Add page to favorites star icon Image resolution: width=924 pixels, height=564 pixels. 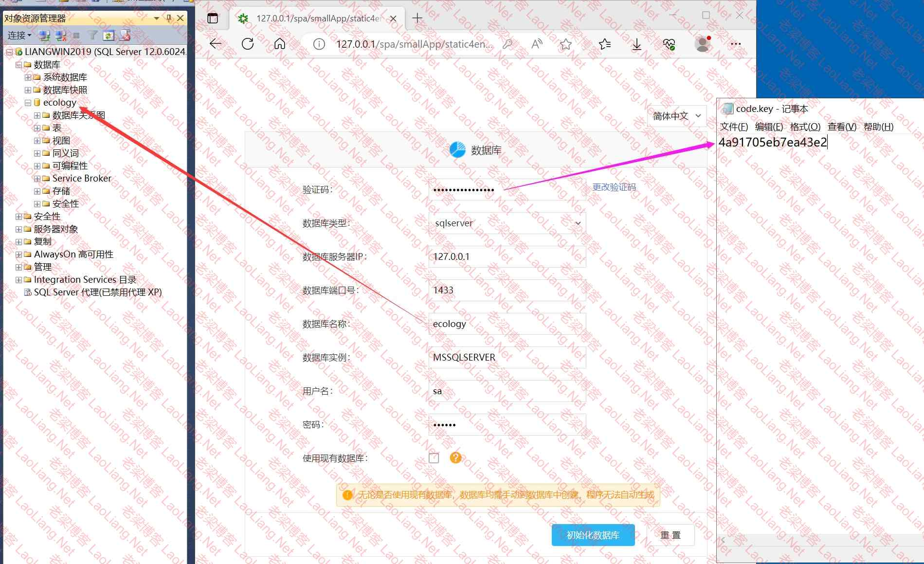tap(565, 44)
